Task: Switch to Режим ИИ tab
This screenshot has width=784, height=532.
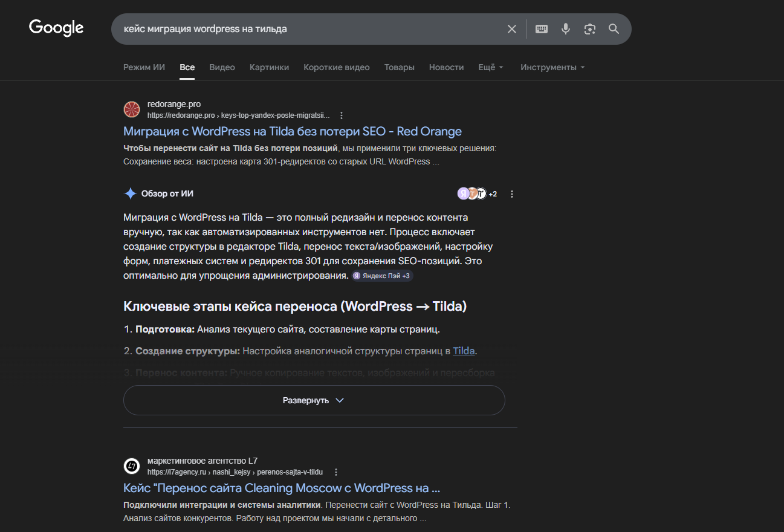Action: pos(144,67)
